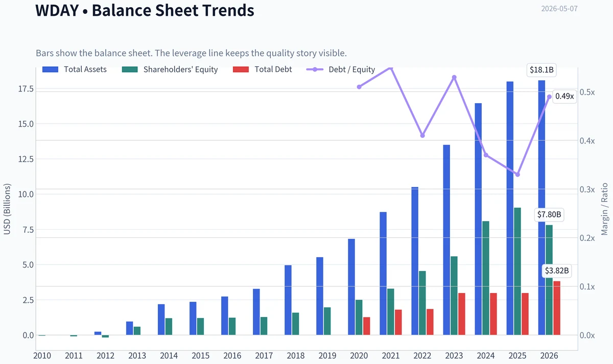Viewport: 613px width, 364px height.
Task: Click the red Total Debt legend swatch
Action: (x=240, y=69)
